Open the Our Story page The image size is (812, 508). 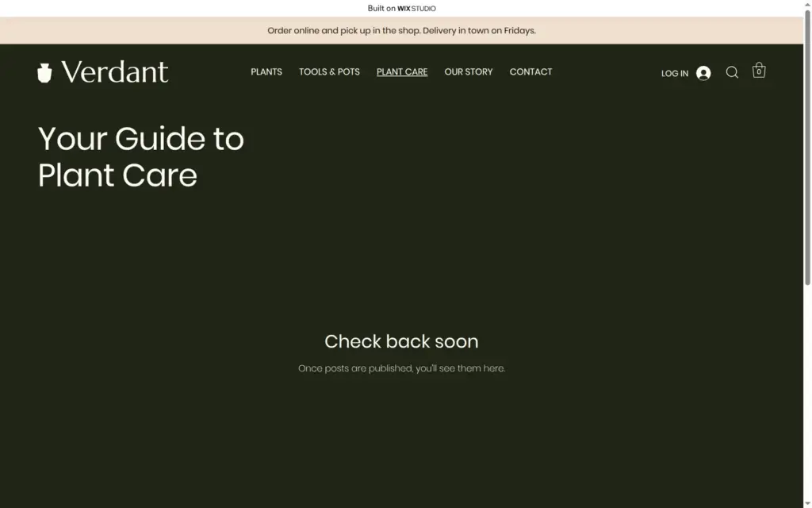coord(468,72)
